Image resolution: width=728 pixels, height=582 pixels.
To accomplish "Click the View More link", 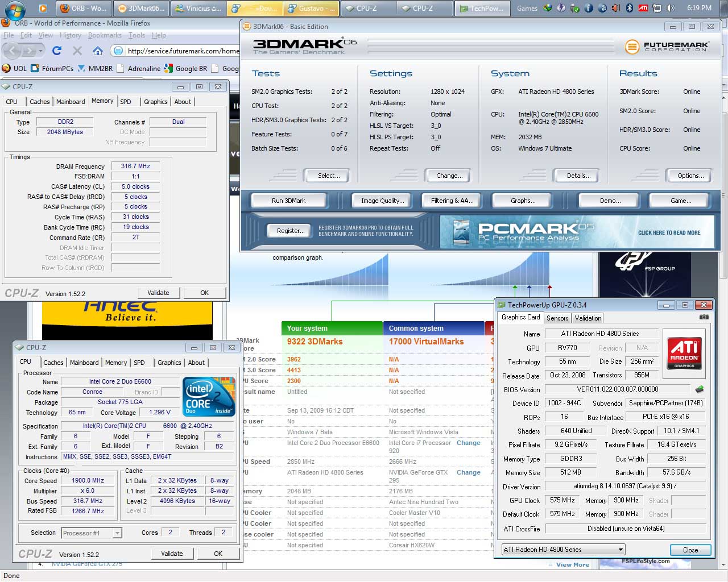I will point(572,564).
